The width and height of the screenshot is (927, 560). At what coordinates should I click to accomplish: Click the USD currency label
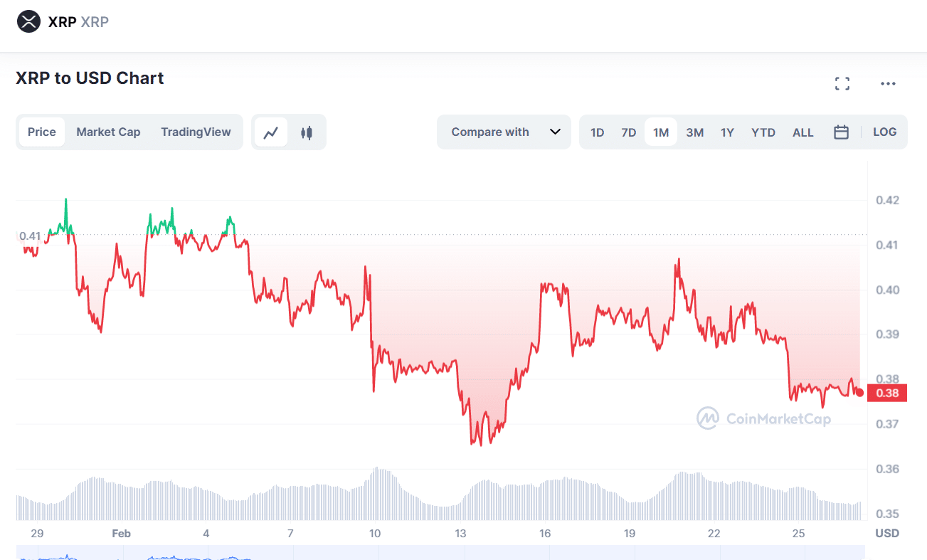887,534
